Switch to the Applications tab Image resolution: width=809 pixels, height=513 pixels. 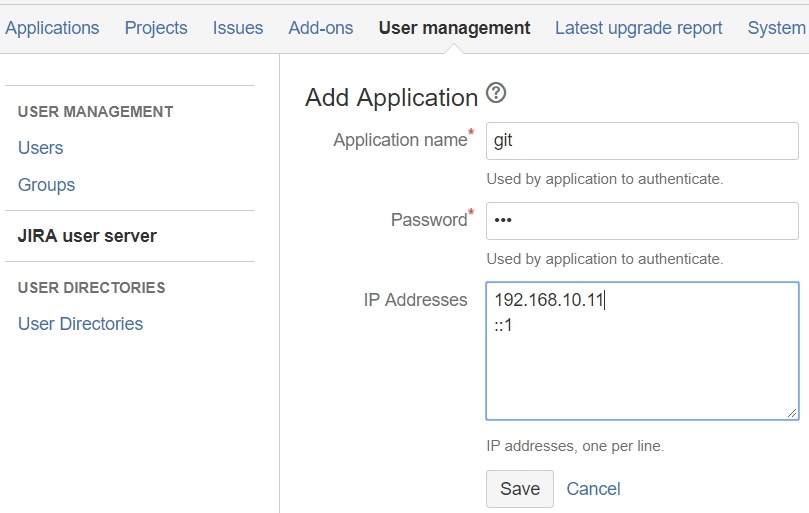(x=52, y=28)
